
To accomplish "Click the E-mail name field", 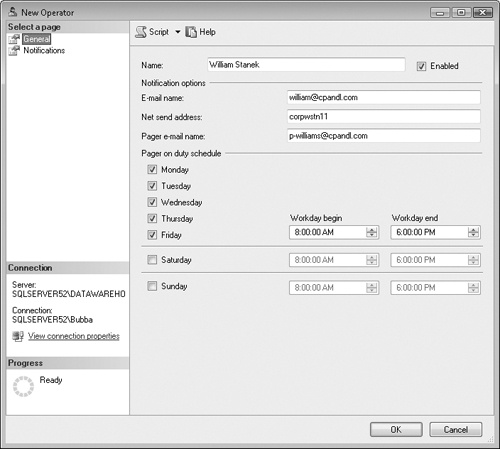I will click(384, 98).
